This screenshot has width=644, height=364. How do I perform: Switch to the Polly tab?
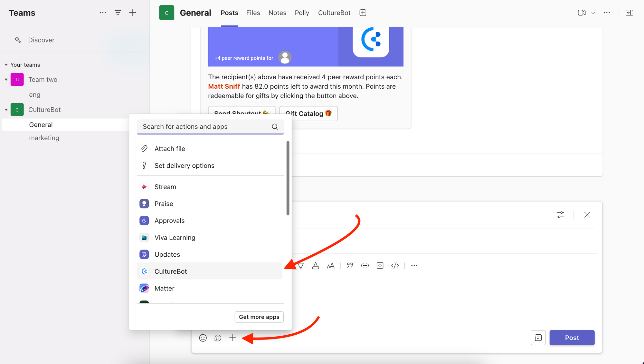pyautogui.click(x=302, y=13)
